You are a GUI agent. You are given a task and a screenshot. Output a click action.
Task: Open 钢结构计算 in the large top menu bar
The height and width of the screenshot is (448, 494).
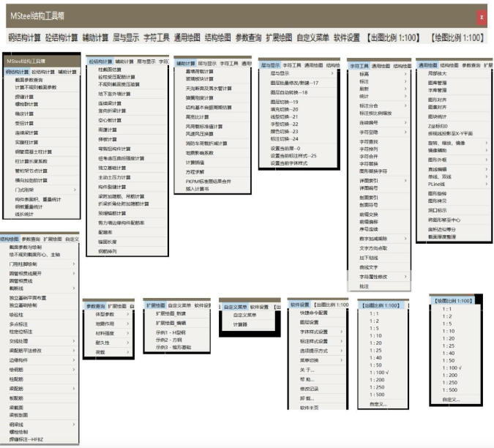point(23,37)
